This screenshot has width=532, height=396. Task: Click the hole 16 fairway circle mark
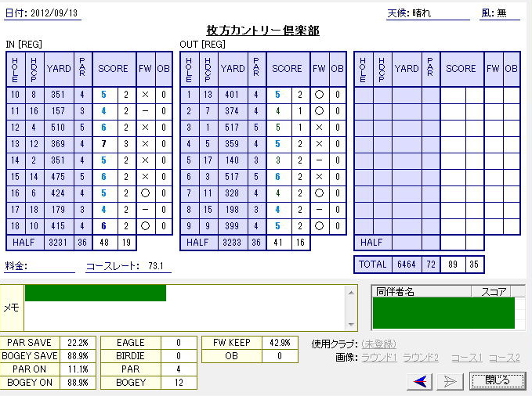tap(145, 193)
